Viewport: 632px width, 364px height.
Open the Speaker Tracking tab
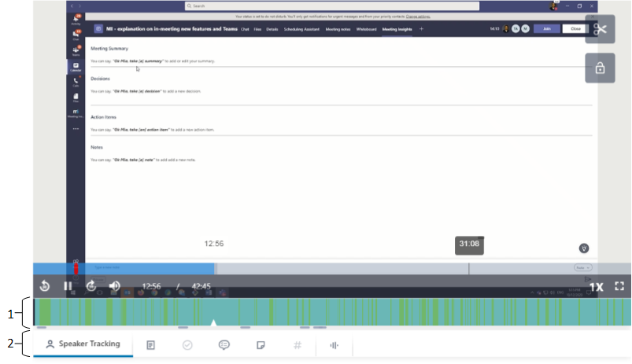pos(83,344)
